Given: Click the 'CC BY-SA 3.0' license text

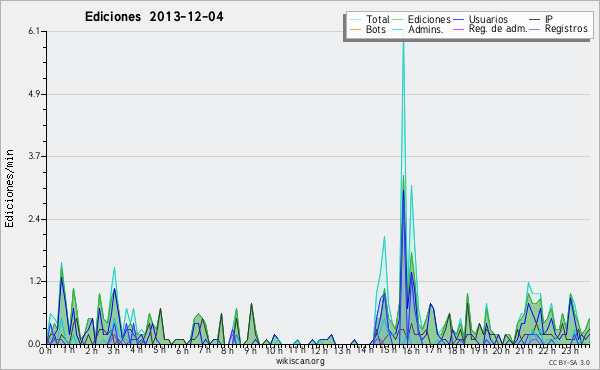Looking at the screenshot, I should click(569, 363).
